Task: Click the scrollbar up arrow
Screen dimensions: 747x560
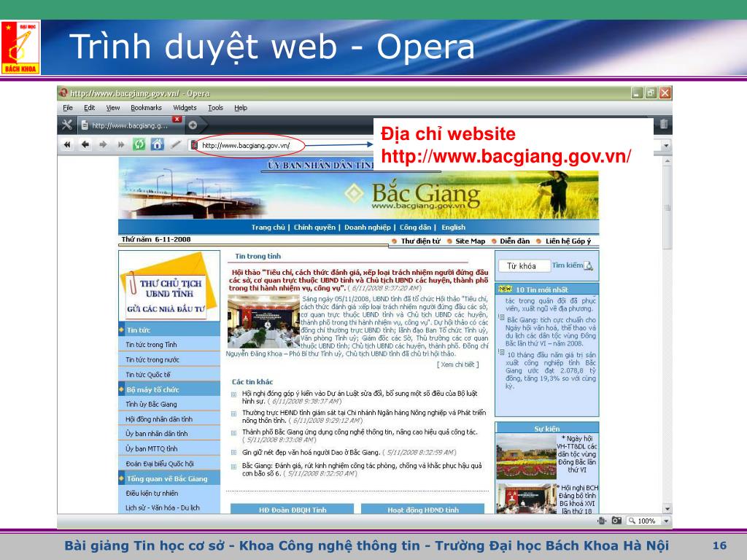Action: click(667, 161)
